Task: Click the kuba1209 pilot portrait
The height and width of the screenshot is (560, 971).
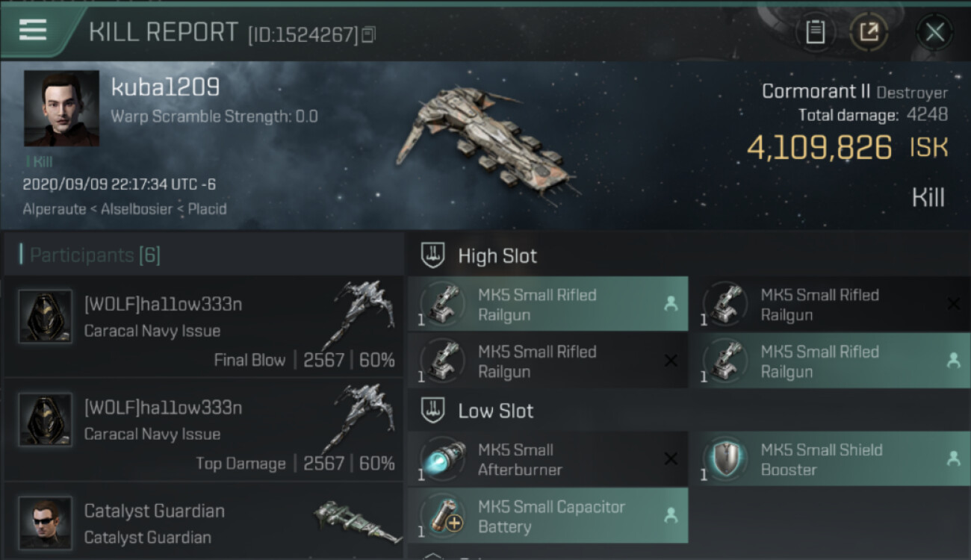Action: pos(61,108)
